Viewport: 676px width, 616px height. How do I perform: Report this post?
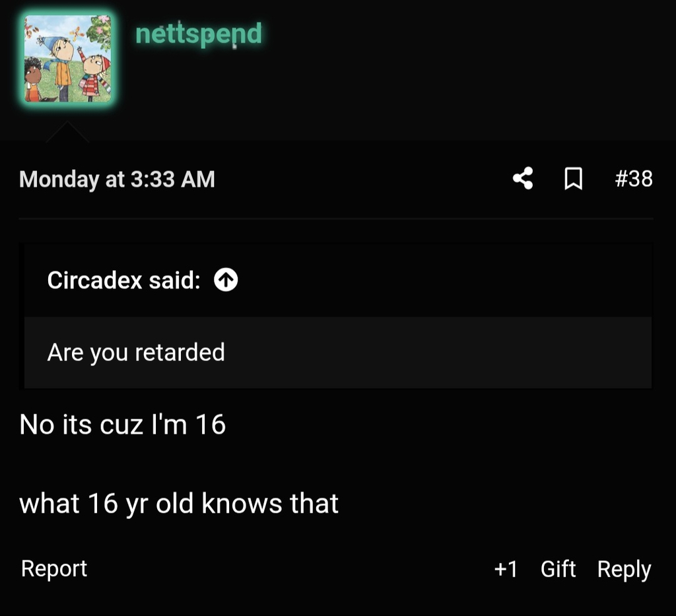point(53,568)
